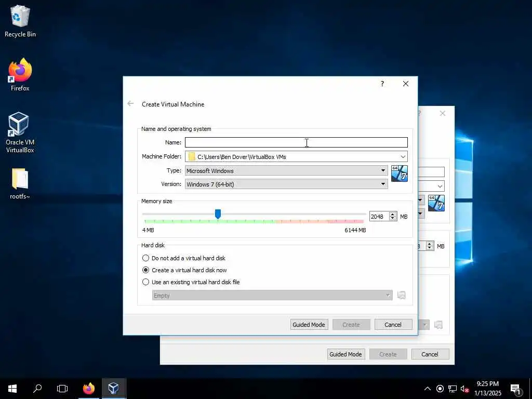Click browse disk icon in background dialog
Image resolution: width=532 pixels, height=399 pixels.
point(438,325)
